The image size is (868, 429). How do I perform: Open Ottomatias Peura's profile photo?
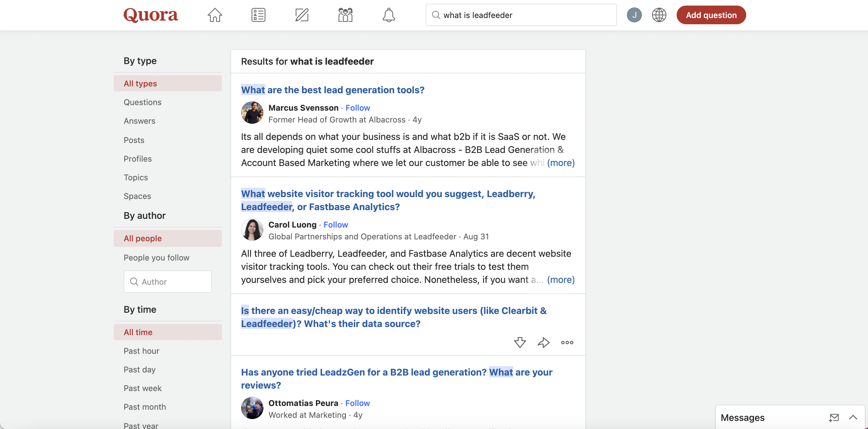tap(252, 408)
